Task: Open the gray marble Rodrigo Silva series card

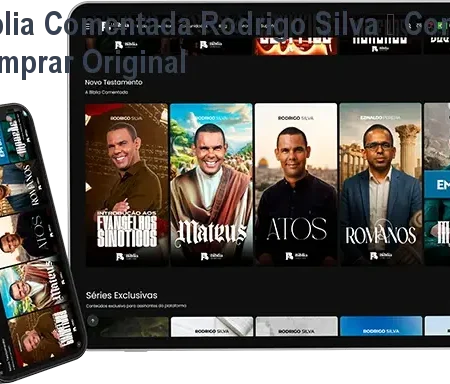Action: 297,326
